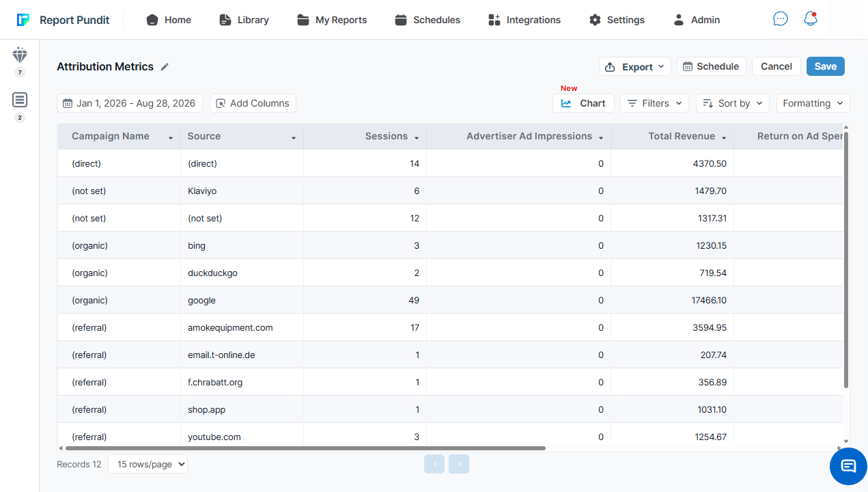Image resolution: width=868 pixels, height=492 pixels.
Task: Open the chat messages icon
Action: coord(780,19)
